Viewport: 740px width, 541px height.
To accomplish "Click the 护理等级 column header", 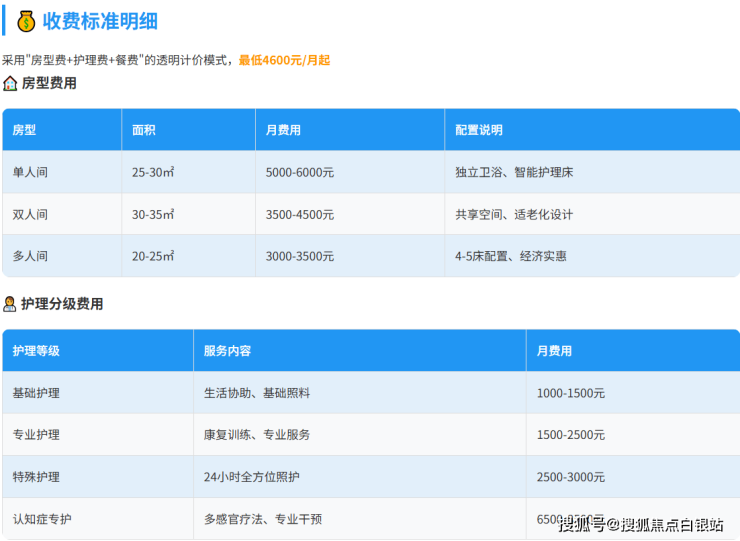I will 36,351.
